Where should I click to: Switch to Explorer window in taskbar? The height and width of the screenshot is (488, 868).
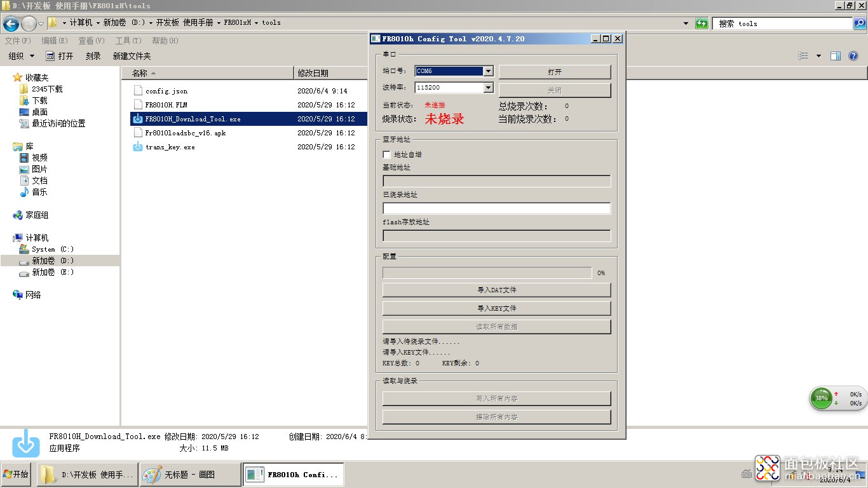pyautogui.click(x=87, y=474)
